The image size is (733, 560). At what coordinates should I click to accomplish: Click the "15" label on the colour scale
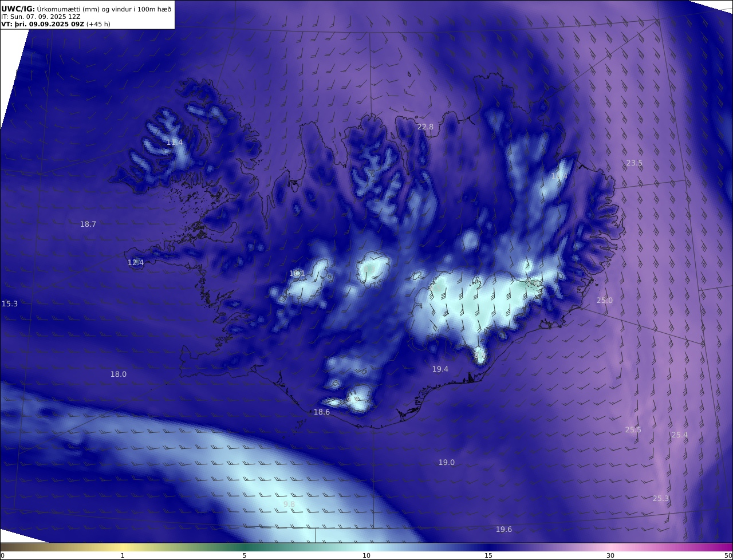tap(488, 555)
